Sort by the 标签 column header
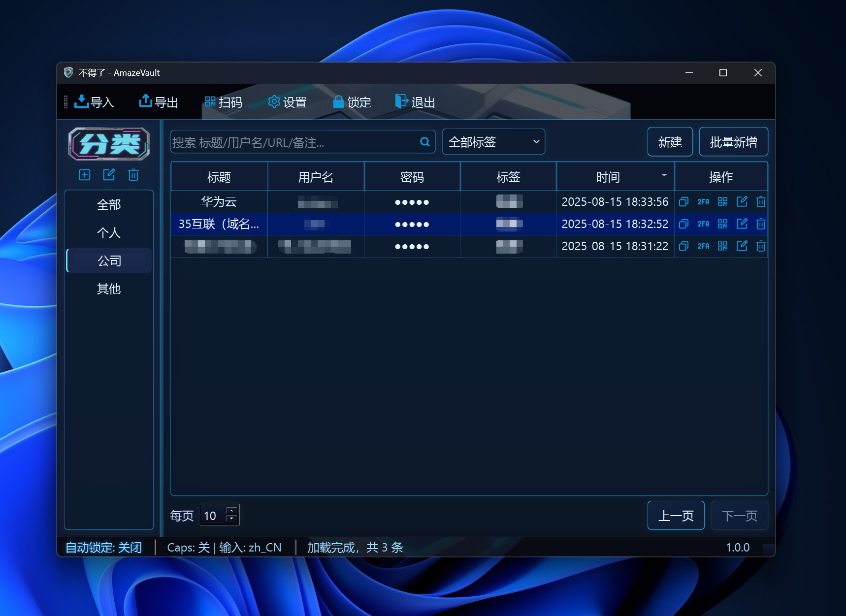 (508, 177)
